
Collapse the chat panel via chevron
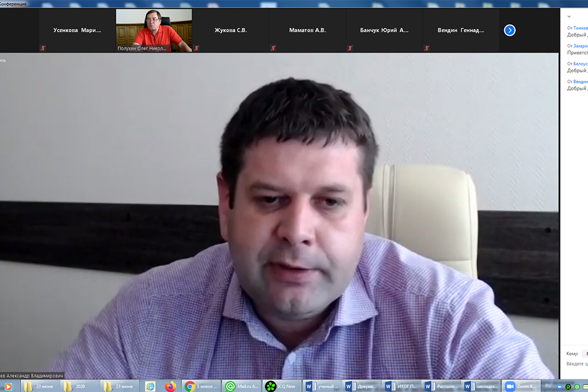click(x=569, y=16)
